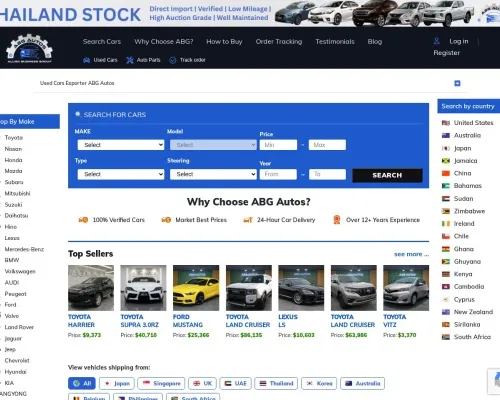Click the Australia flag icon in country list
The width and height of the screenshot is (500, 400).
[446, 135]
